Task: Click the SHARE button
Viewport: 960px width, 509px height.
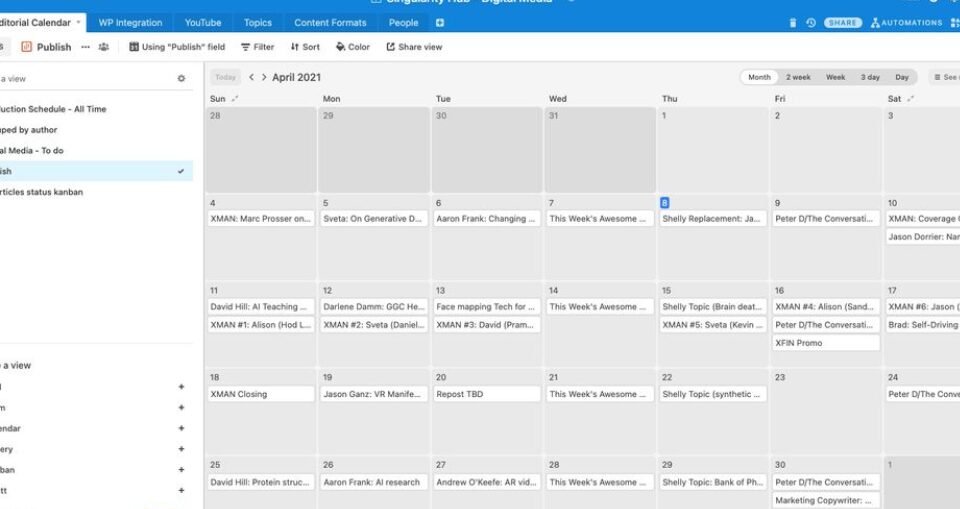Action: pos(842,23)
